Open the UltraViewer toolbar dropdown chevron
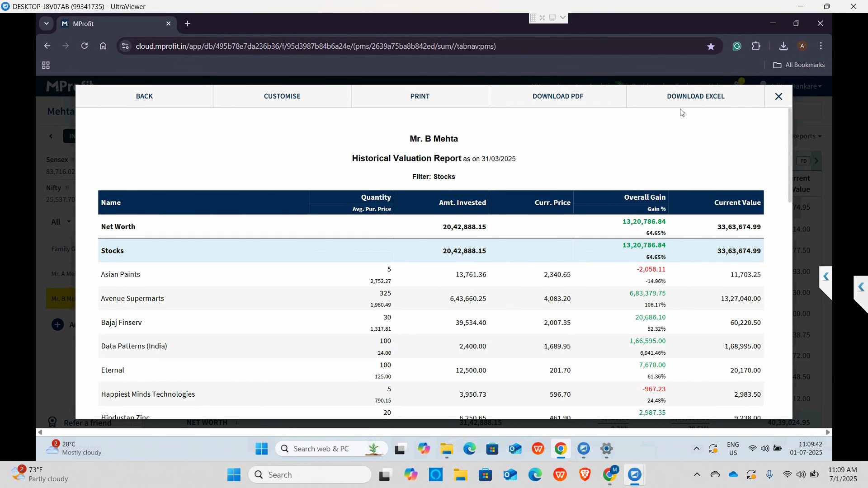 [562, 18]
